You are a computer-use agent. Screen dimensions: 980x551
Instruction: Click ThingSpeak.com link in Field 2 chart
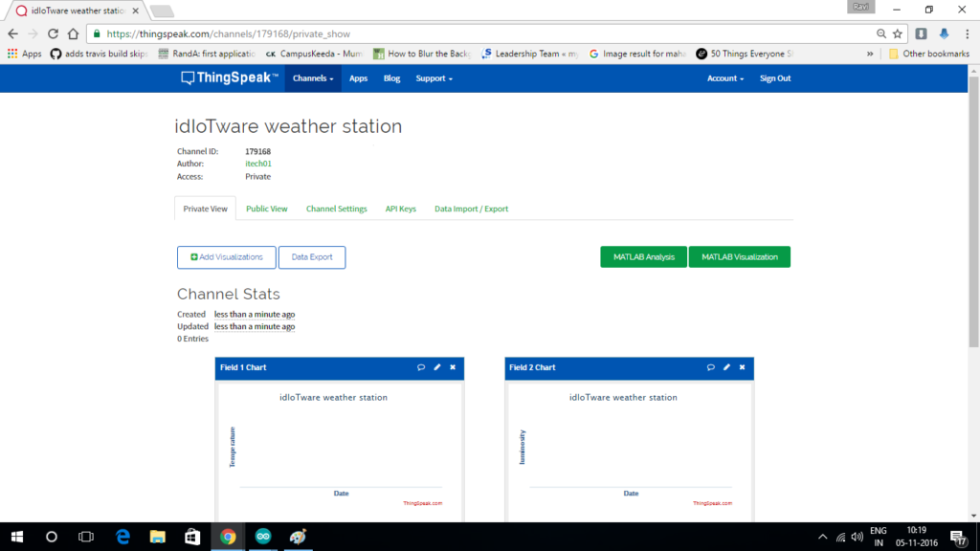712,503
